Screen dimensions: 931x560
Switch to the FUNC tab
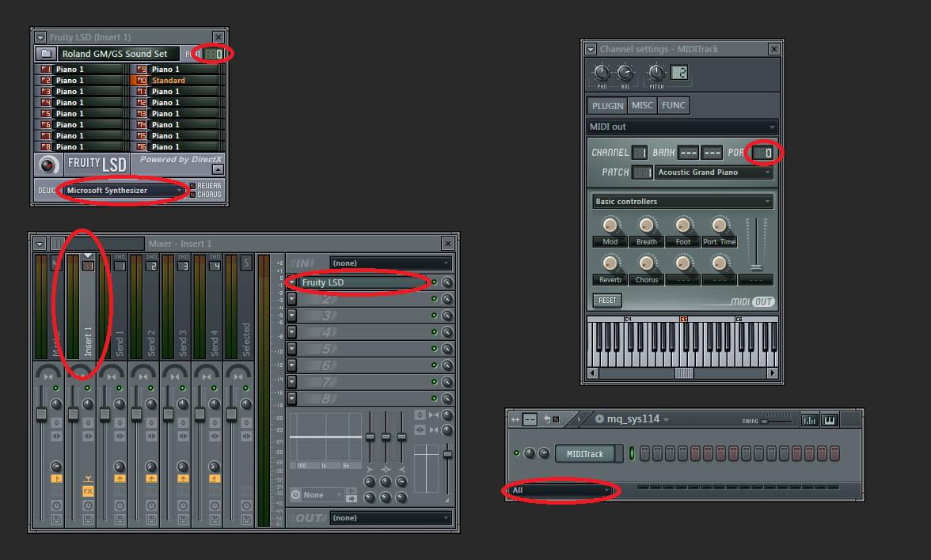673,106
